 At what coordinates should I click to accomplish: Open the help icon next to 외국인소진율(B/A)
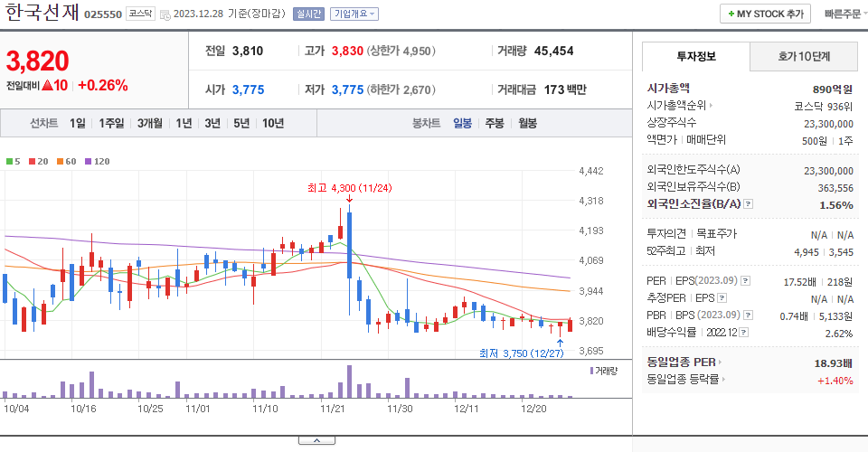click(x=748, y=204)
